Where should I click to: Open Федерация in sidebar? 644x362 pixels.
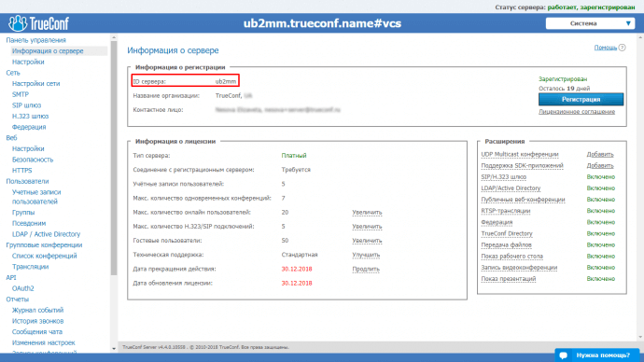pyautogui.click(x=29, y=127)
